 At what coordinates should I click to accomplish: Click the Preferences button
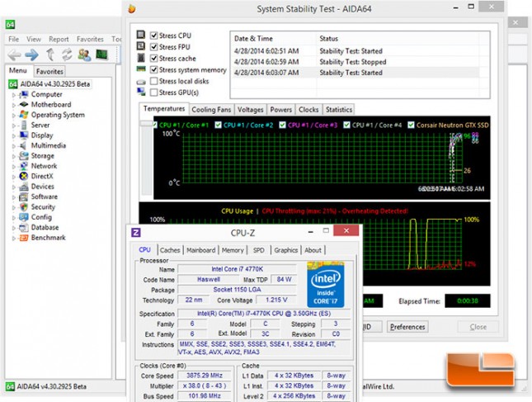click(x=407, y=327)
